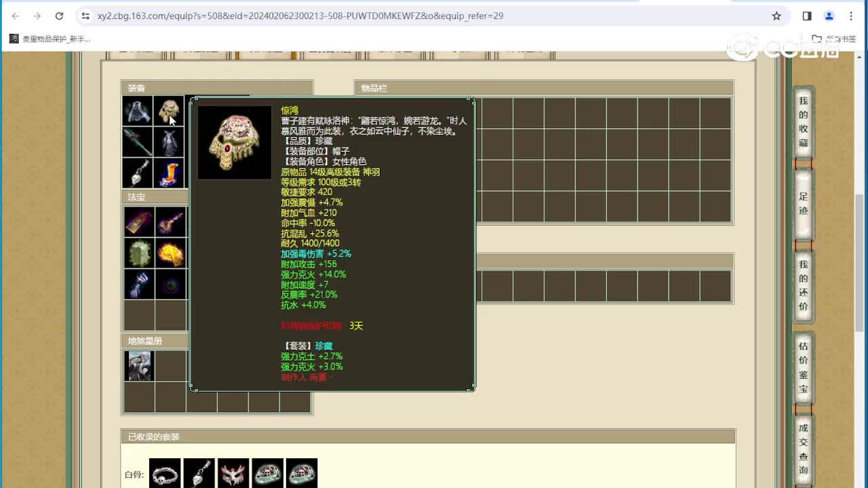Click the browser back arrow
This screenshot has width=868, height=488.
(16, 16)
